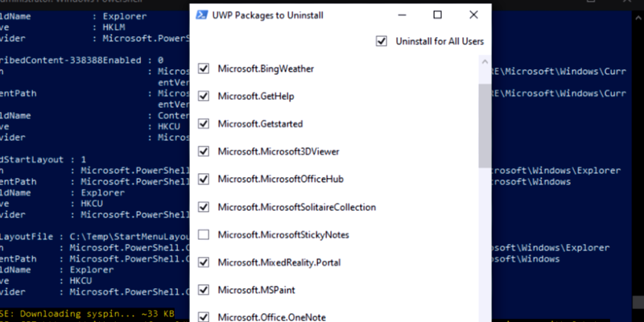Uncheck the Microsoft.BingWeather package
644x322 pixels.
(x=204, y=69)
